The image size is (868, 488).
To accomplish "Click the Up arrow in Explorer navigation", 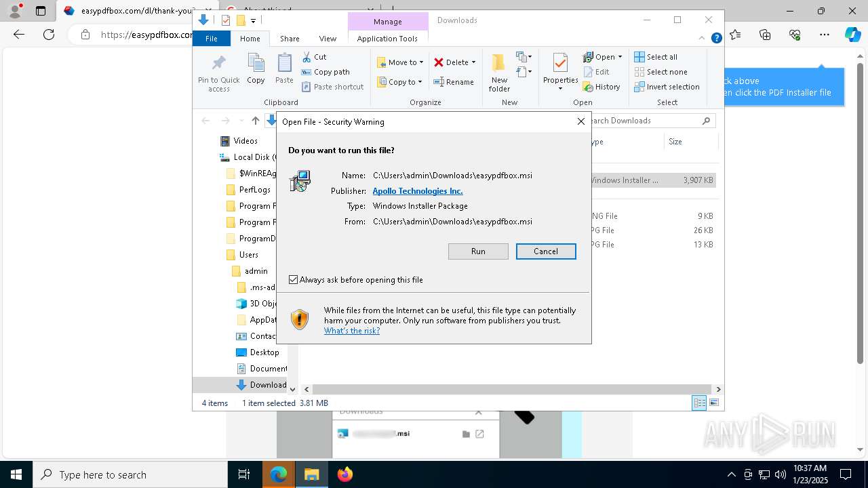I will tap(255, 121).
